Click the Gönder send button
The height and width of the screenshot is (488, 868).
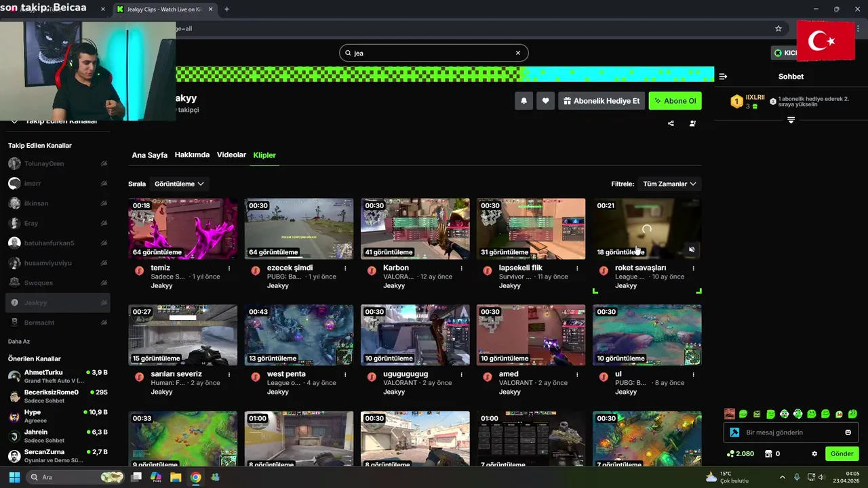[x=842, y=453]
